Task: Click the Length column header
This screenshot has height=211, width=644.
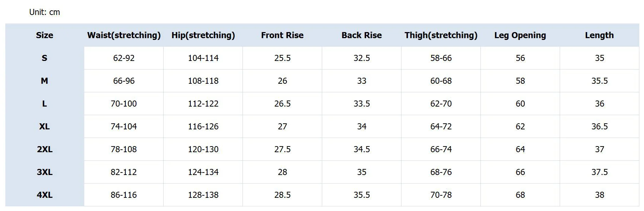Action: [599, 35]
